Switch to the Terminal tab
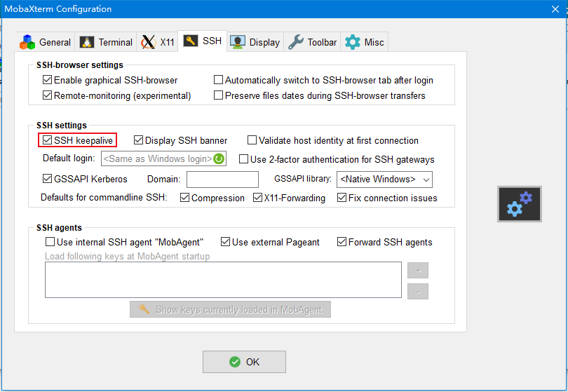The height and width of the screenshot is (392, 568). (106, 42)
